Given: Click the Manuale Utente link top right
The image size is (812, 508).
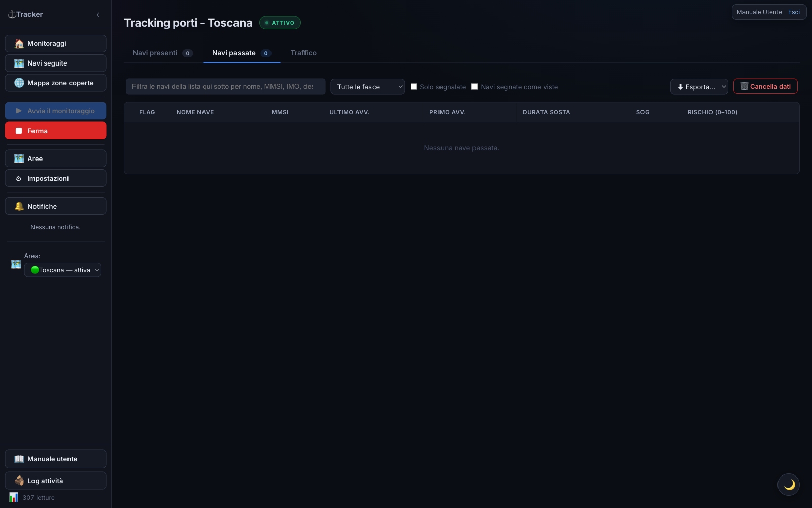Looking at the screenshot, I should pyautogui.click(x=759, y=12).
